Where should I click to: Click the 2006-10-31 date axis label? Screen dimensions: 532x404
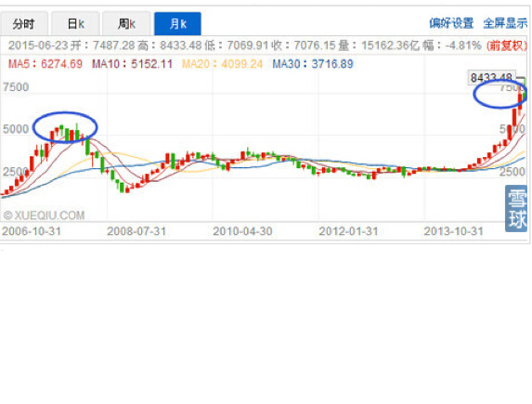click(x=32, y=231)
